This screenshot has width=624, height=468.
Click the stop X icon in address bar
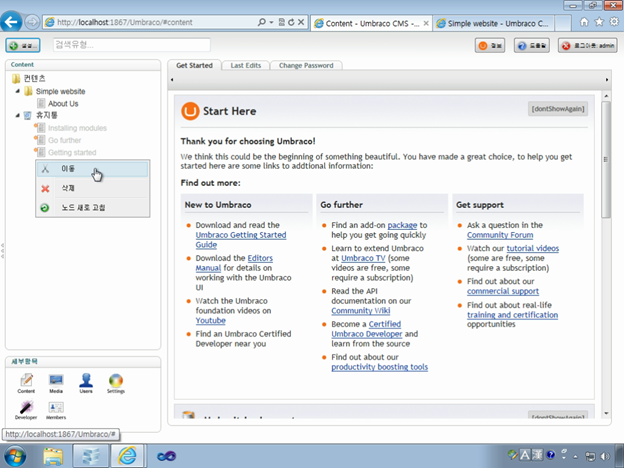coord(301,22)
